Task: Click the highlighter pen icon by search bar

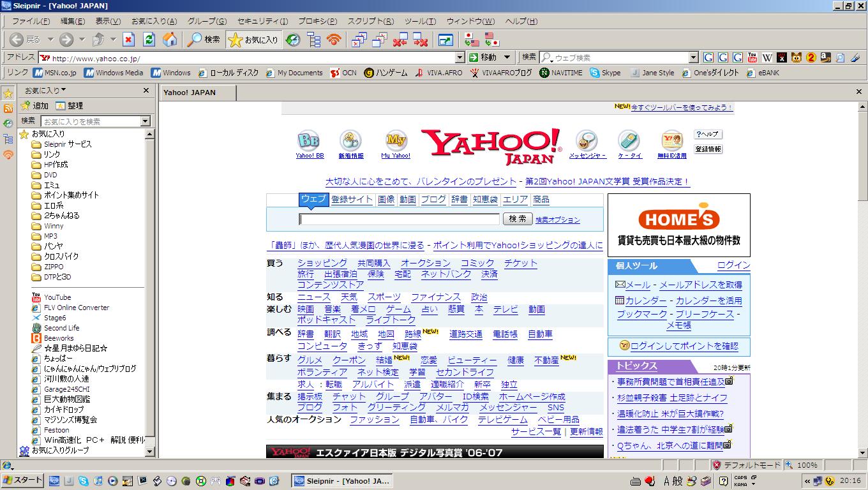Action: 855,57
